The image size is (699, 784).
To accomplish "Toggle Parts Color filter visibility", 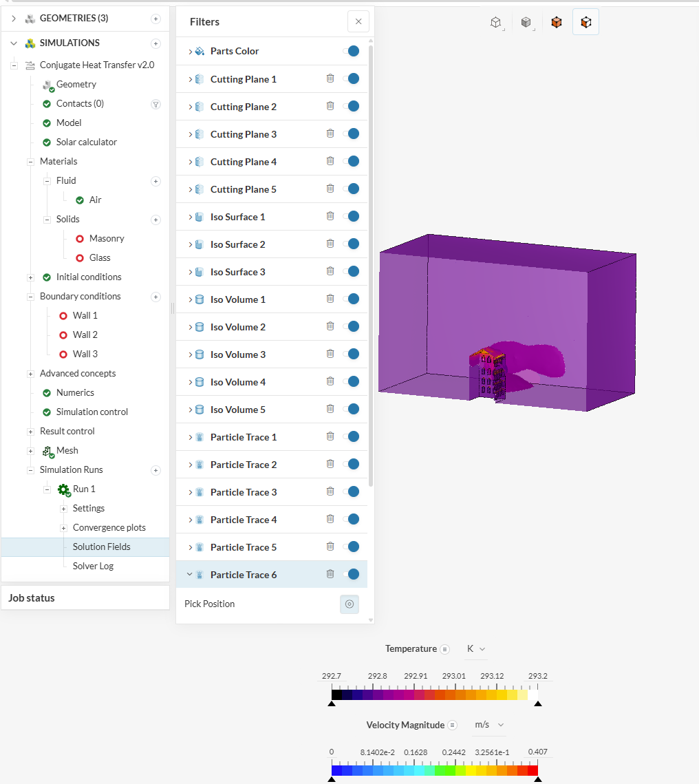I will click(352, 51).
